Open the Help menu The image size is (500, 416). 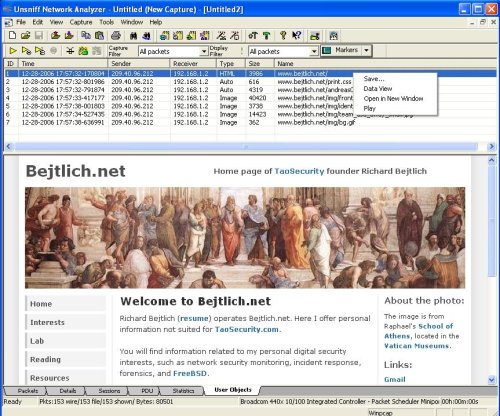(156, 22)
